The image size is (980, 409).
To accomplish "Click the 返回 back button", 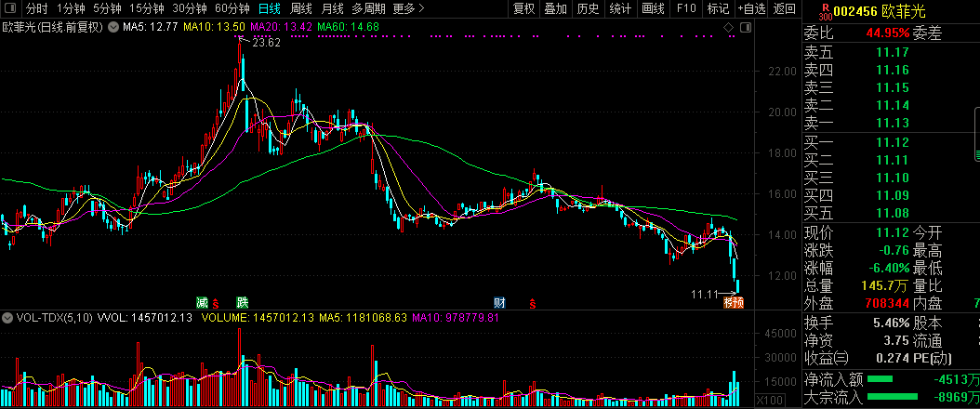I will [x=785, y=9].
